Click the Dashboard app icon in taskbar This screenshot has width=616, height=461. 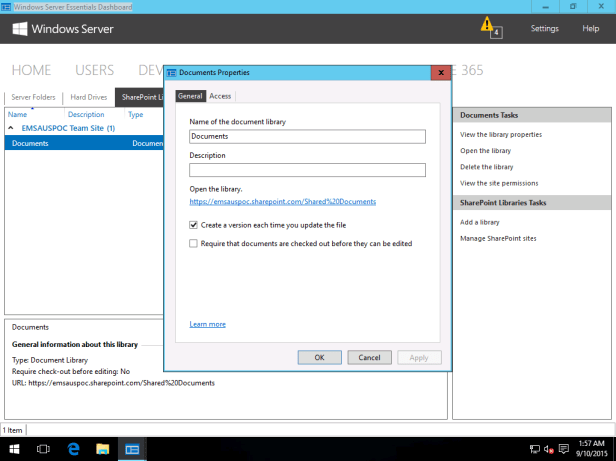[131, 449]
